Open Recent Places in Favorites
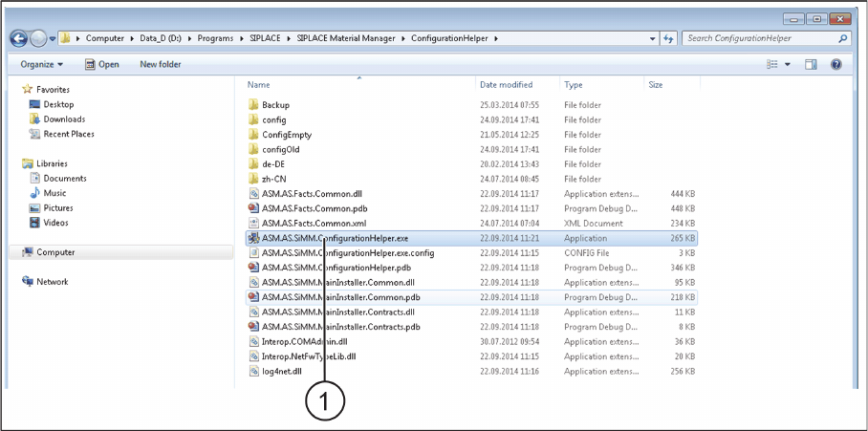 pos(62,134)
